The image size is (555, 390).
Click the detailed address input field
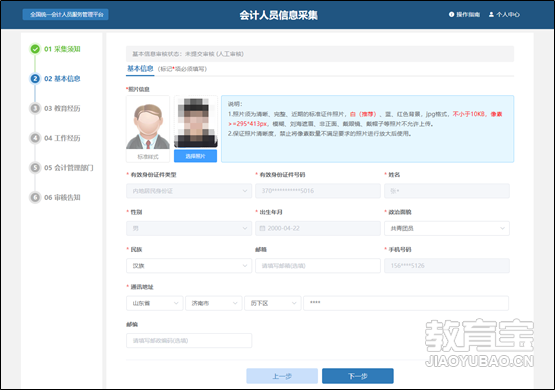[406, 303]
